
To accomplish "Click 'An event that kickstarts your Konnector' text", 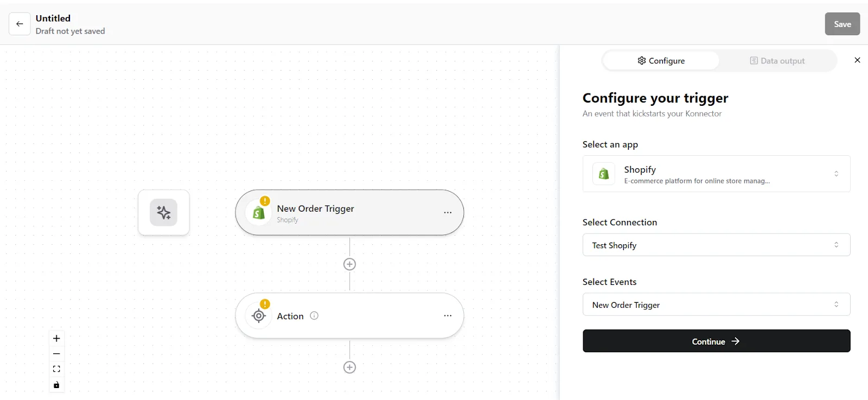I will tap(652, 113).
